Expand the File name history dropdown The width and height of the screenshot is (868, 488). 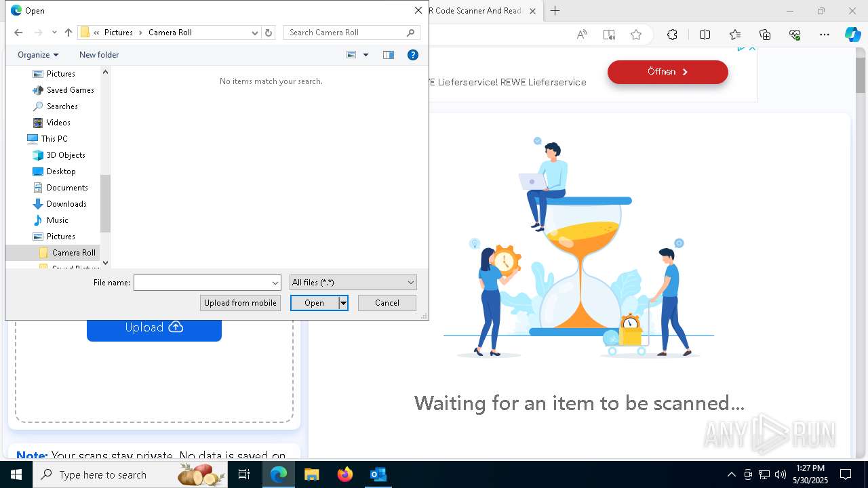click(275, 283)
